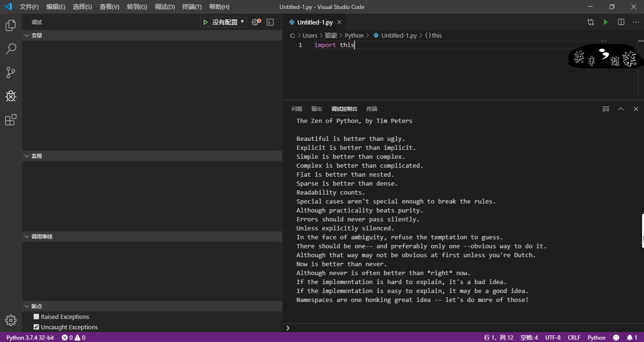Click 狼豪 folder in the breadcrumb

point(331,35)
